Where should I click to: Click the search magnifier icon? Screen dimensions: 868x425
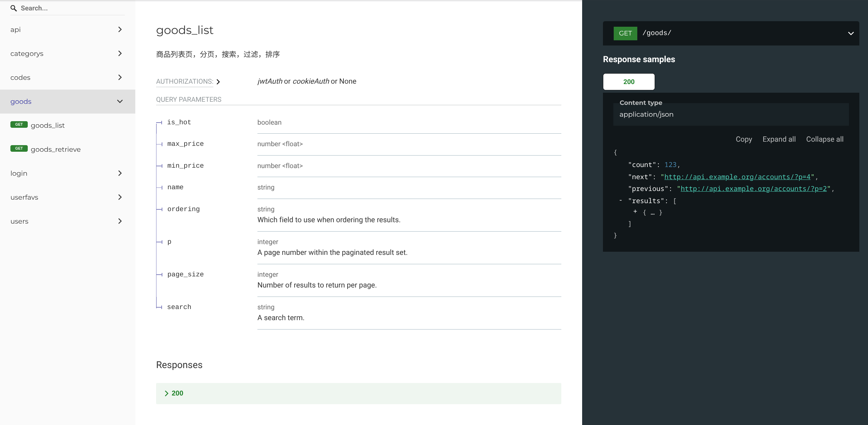tap(14, 8)
